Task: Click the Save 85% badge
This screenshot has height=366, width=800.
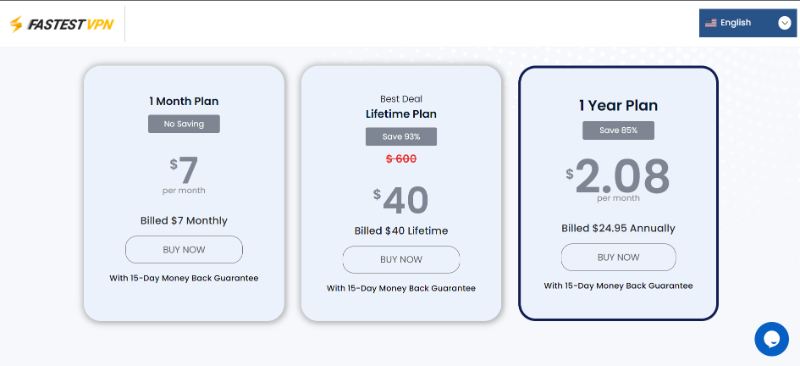Action: point(618,130)
